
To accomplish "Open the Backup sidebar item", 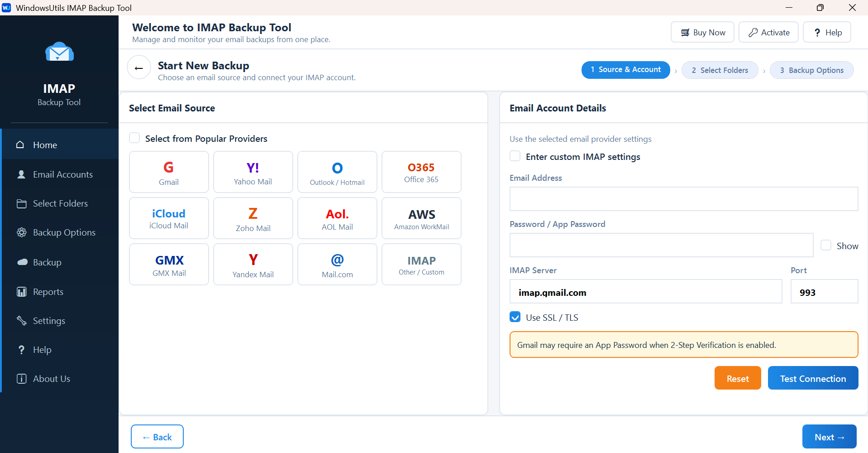I will pyautogui.click(x=60, y=262).
